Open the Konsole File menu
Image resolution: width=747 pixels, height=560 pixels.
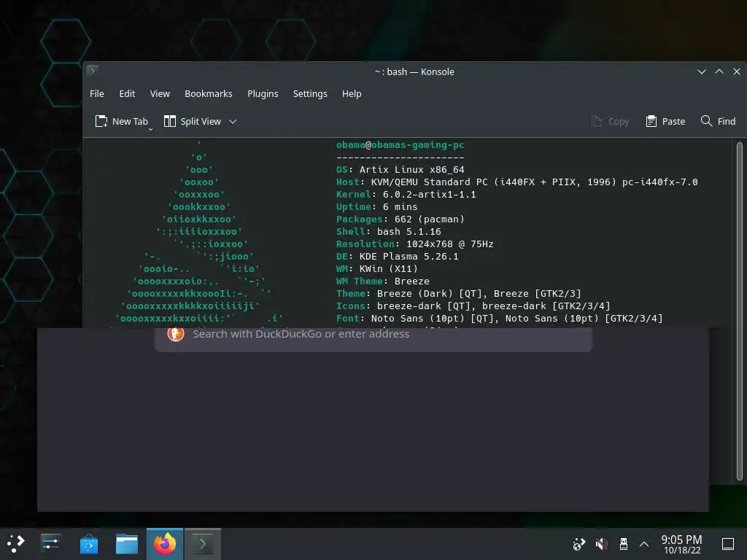pos(97,94)
